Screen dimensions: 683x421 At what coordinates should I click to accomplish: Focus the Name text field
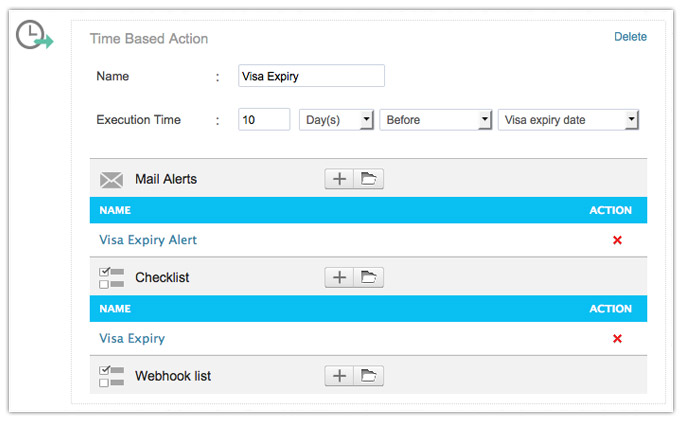(x=311, y=76)
